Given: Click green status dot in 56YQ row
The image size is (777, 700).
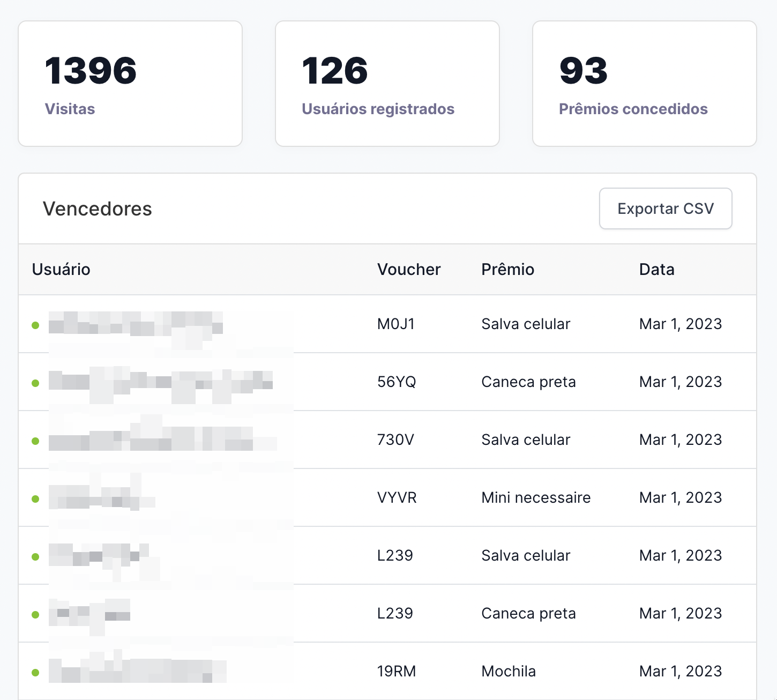Looking at the screenshot, I should click(35, 383).
